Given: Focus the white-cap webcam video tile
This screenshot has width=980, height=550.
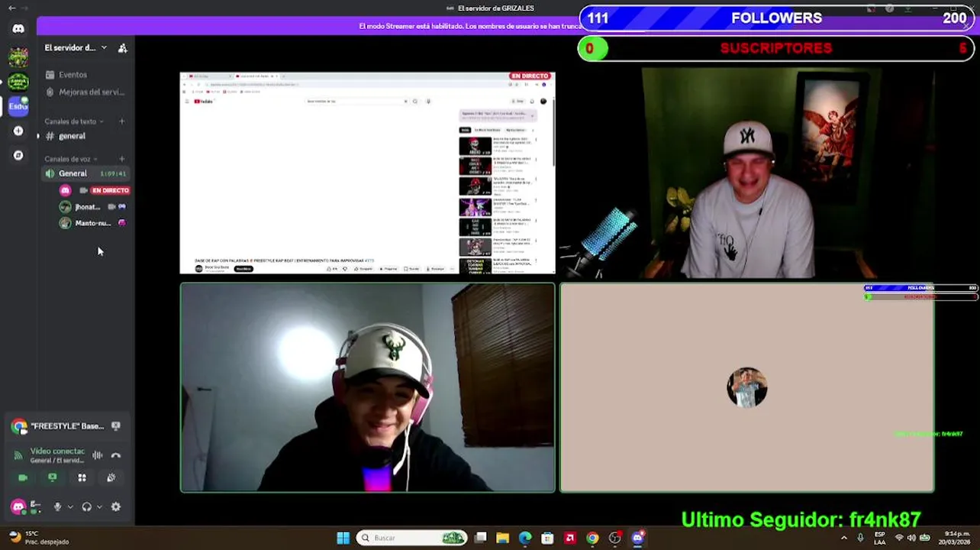Looking at the screenshot, I should point(367,387).
